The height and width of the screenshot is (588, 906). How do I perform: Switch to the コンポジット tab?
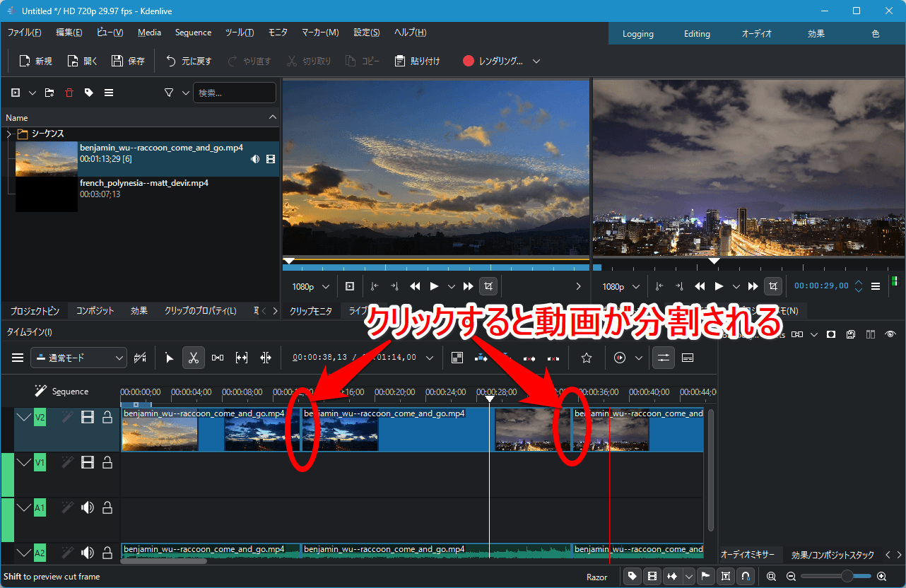[x=95, y=311]
